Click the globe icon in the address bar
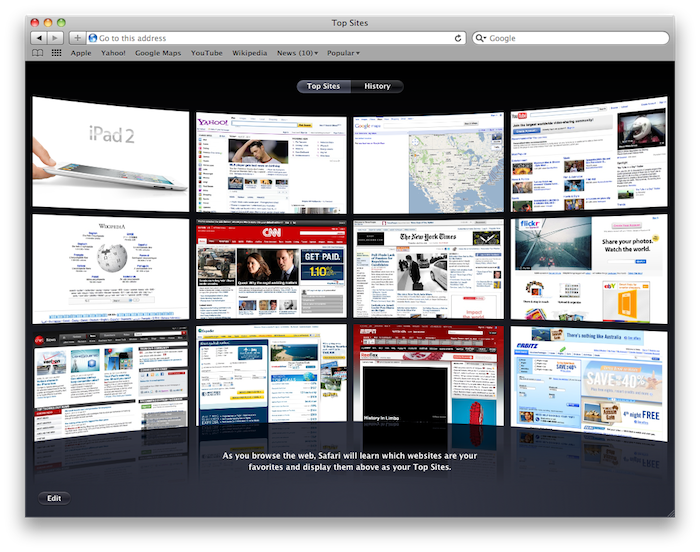 coord(93,38)
